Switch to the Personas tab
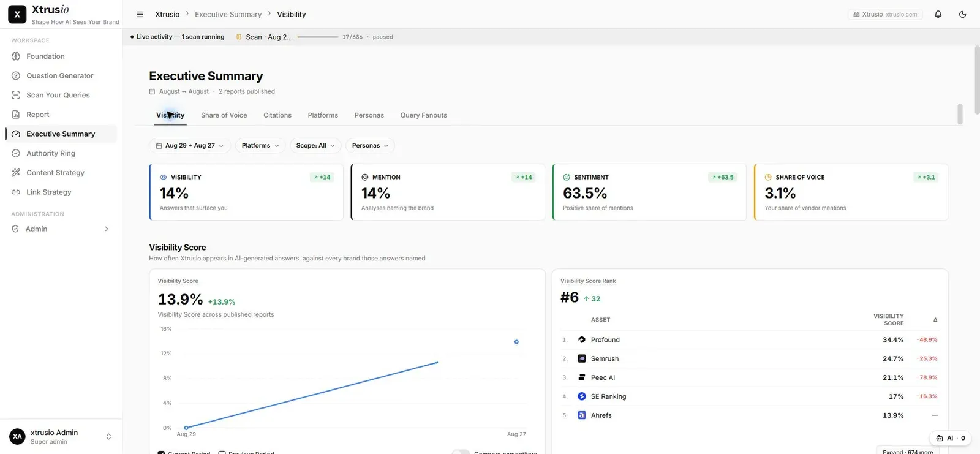980x454 pixels. tap(369, 115)
